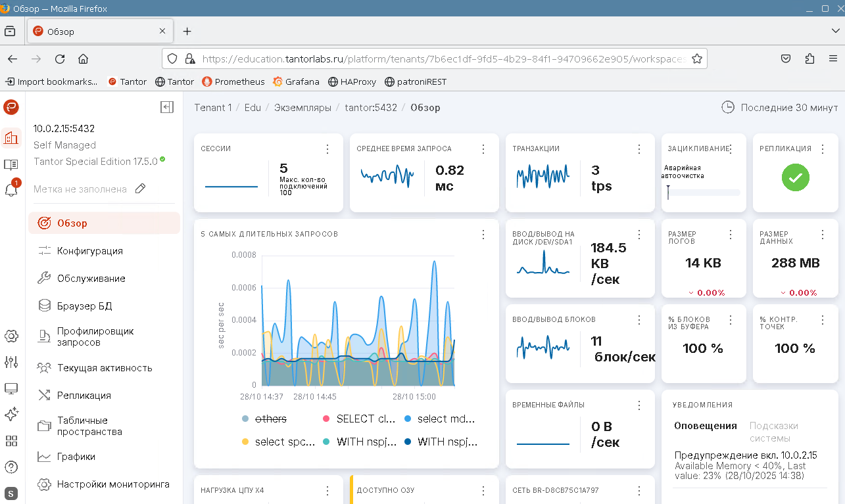This screenshot has height=504, width=845.
Task: Open the Сессии card options menu
Action: click(327, 149)
